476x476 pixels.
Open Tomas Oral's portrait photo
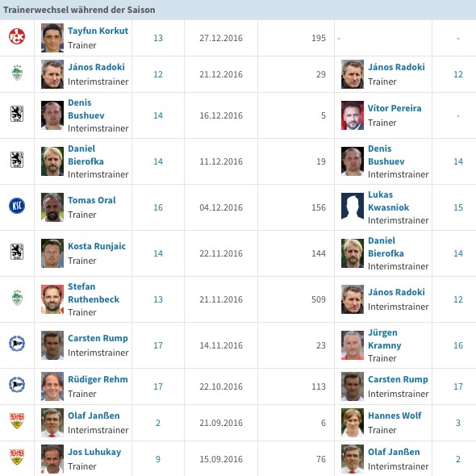(52, 207)
